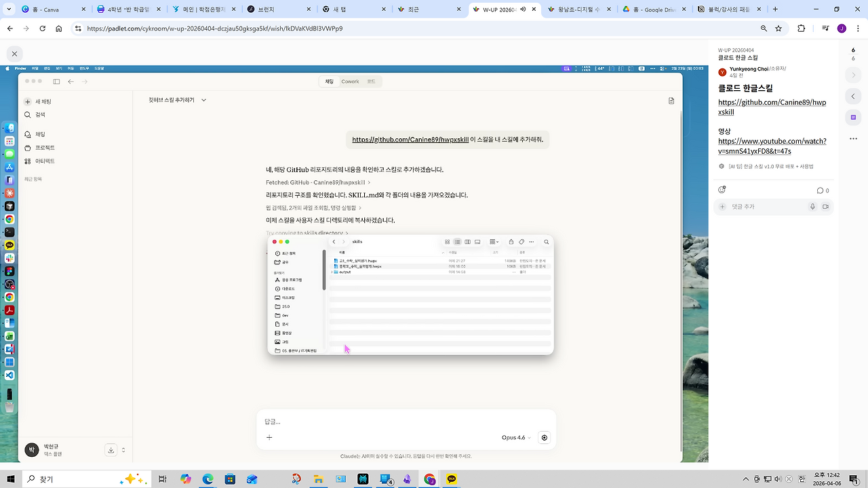Viewport: 868px width, 488px height.
Task: Open the 파일 menu in the menu bar
Action: (35, 68)
